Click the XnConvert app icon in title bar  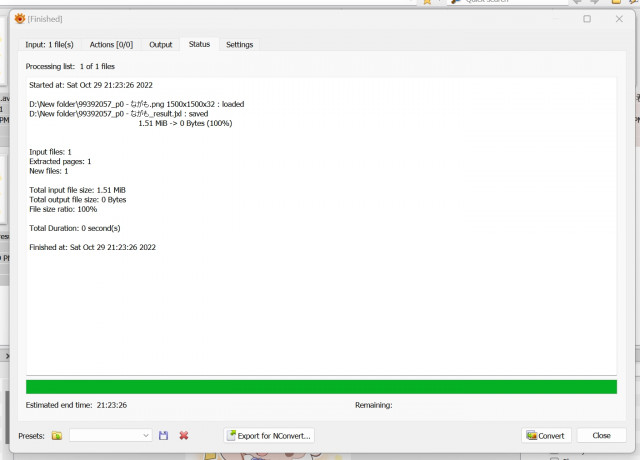(x=20, y=19)
